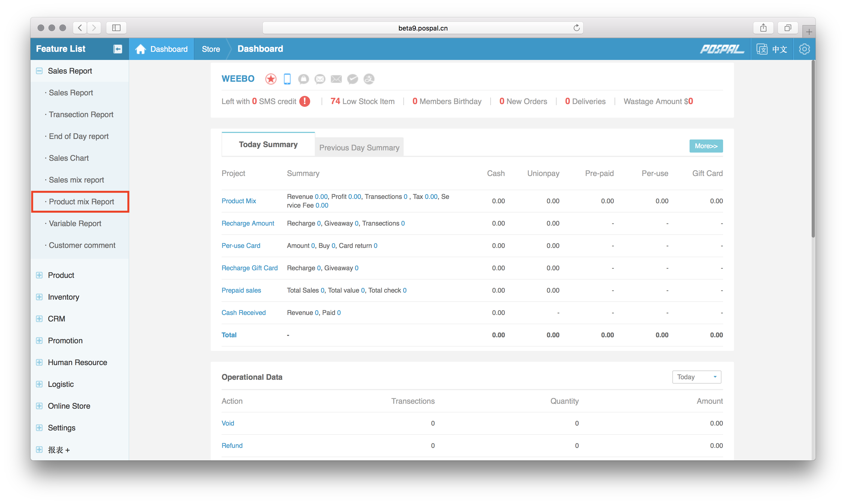Switch to the Previous Day Summary tab
Viewport: 846px width, 504px height.
point(359,147)
